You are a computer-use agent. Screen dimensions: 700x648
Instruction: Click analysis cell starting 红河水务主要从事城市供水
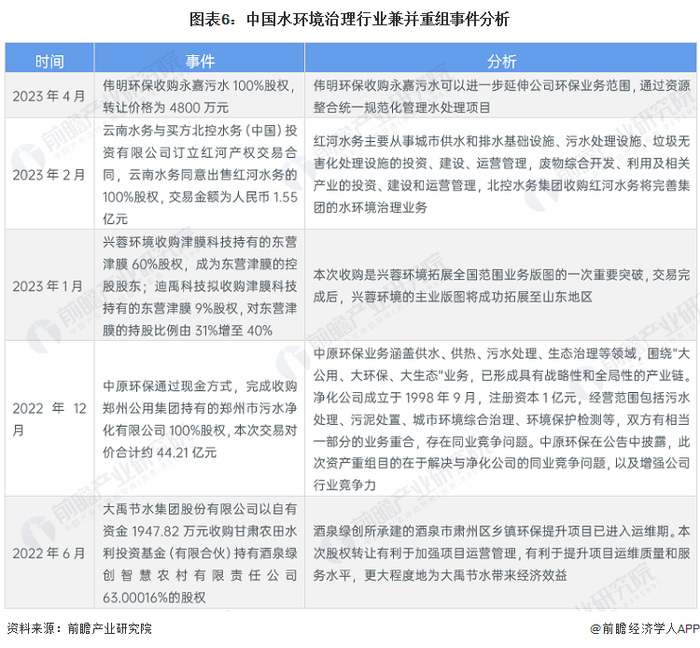(500, 174)
